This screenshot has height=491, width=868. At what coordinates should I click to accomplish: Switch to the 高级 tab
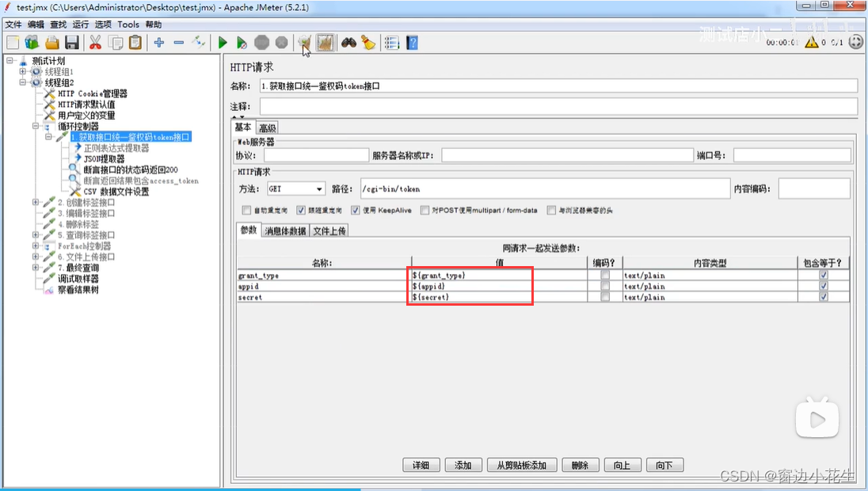[268, 128]
